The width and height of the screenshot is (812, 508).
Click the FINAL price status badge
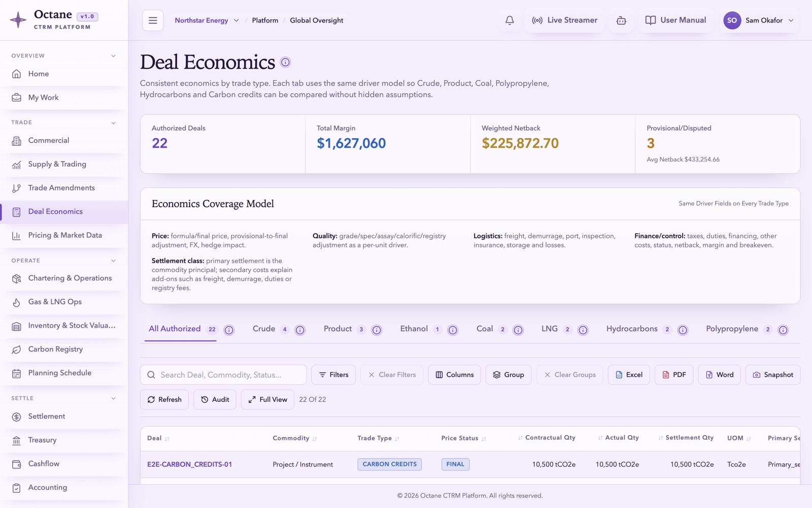tap(455, 464)
